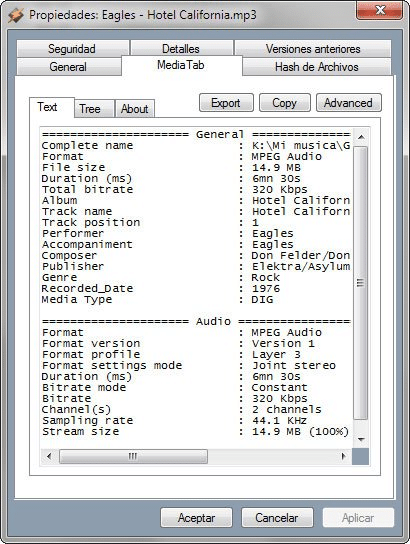The width and height of the screenshot is (410, 544).
Task: Open the Versiones anteriores tab
Action: pos(313,49)
